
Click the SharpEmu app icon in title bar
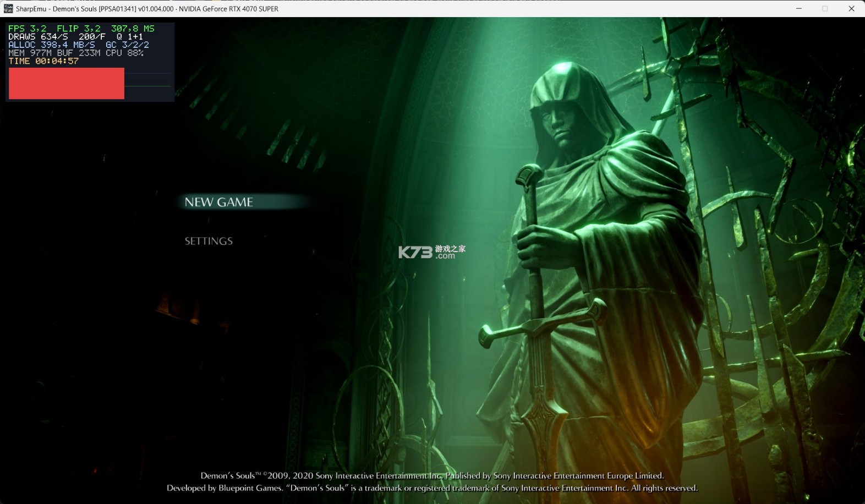point(8,9)
